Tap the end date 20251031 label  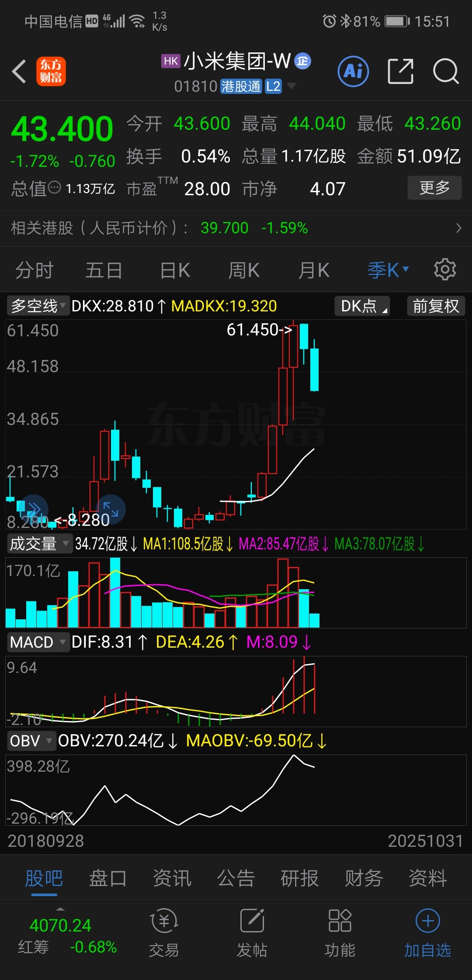pyautogui.click(x=425, y=841)
